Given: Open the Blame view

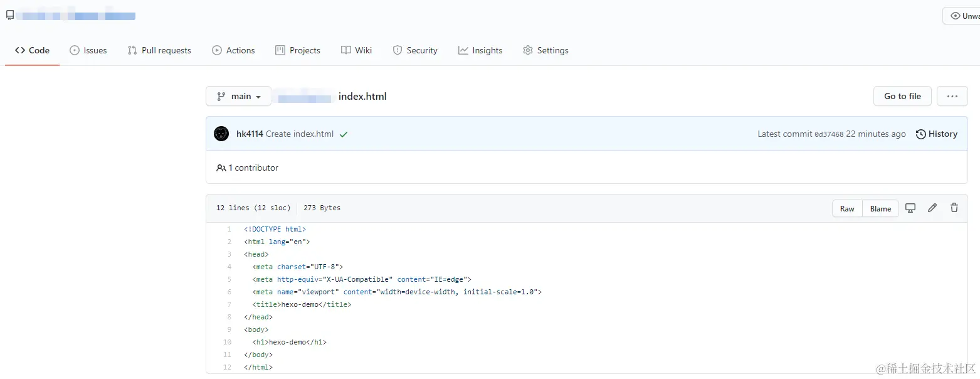Looking at the screenshot, I should click(x=880, y=209).
